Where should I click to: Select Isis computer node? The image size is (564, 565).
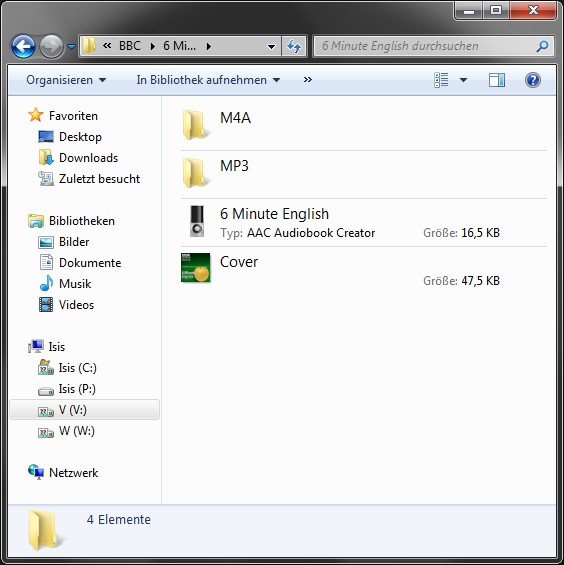[57, 347]
